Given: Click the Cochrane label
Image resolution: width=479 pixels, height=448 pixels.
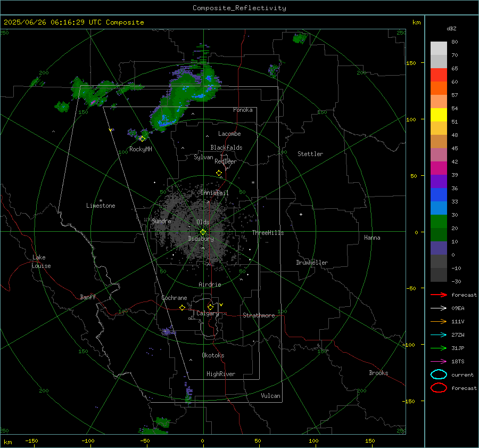Looking at the screenshot, I should [x=174, y=298].
